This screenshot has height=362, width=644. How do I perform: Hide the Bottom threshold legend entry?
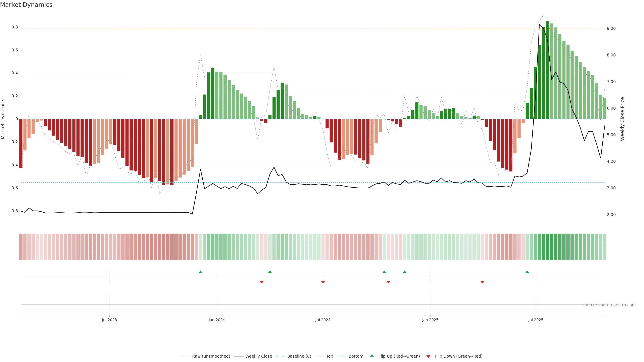(x=356, y=356)
